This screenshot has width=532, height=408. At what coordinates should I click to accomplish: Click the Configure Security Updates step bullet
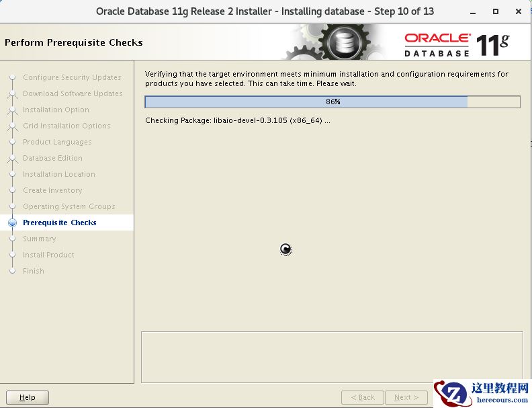[x=13, y=77]
